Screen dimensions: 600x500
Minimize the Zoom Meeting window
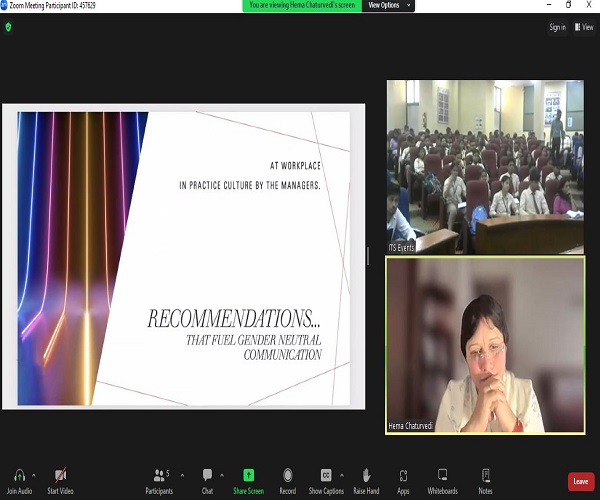[549, 5]
